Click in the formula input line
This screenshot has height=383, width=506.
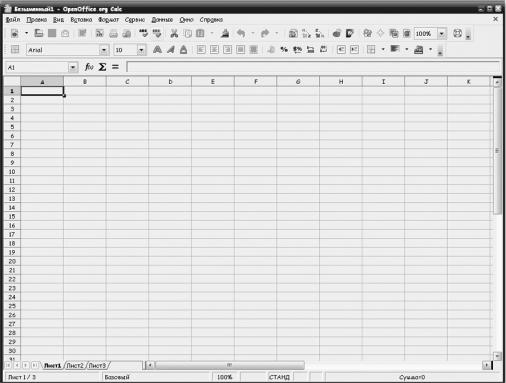coord(313,67)
